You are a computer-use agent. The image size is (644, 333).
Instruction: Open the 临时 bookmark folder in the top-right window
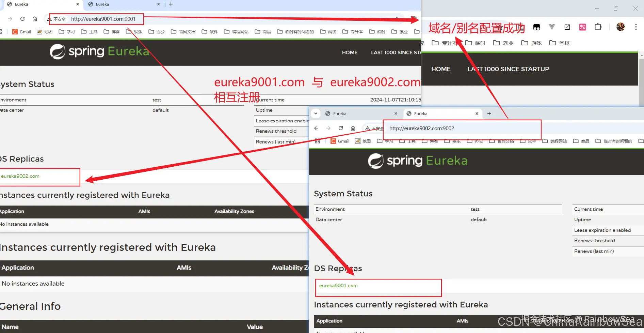coord(475,43)
